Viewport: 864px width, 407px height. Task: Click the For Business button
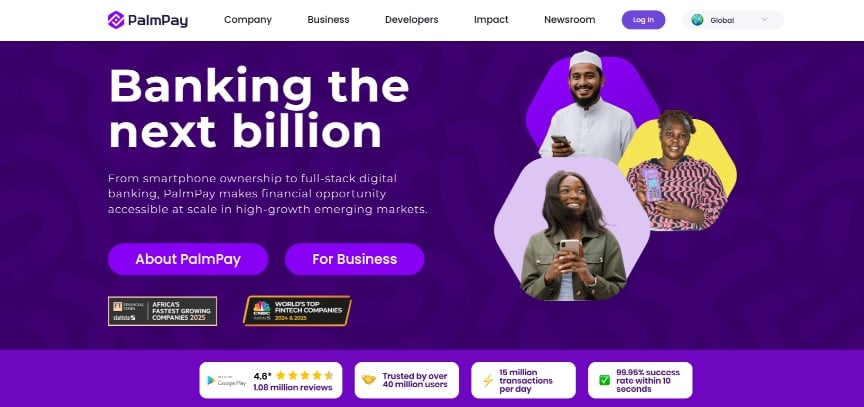(x=354, y=259)
